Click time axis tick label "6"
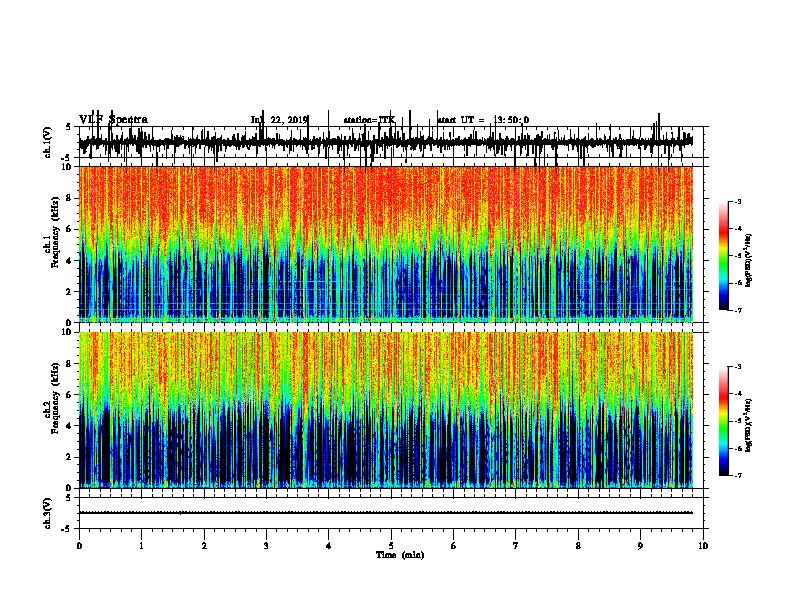Screen dimensions: 792x612 (454, 546)
